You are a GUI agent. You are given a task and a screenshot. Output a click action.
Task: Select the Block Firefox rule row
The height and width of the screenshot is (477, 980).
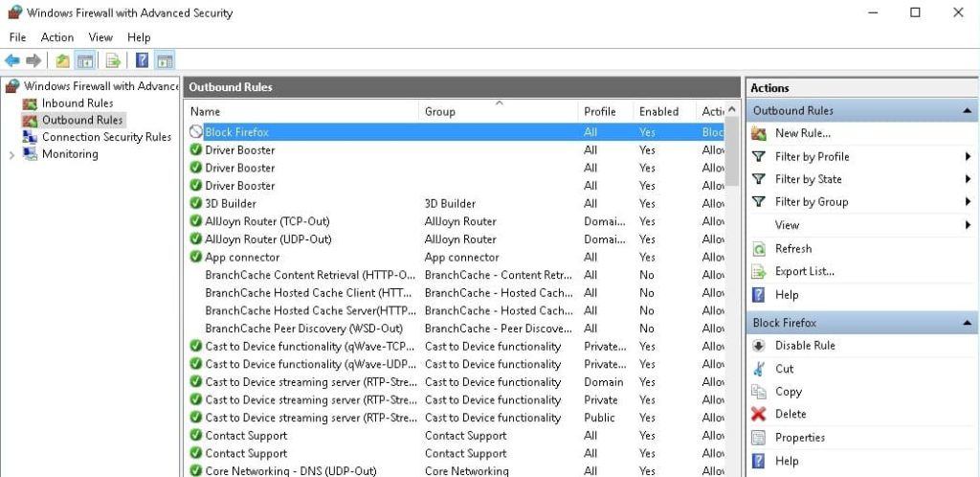coord(457,132)
